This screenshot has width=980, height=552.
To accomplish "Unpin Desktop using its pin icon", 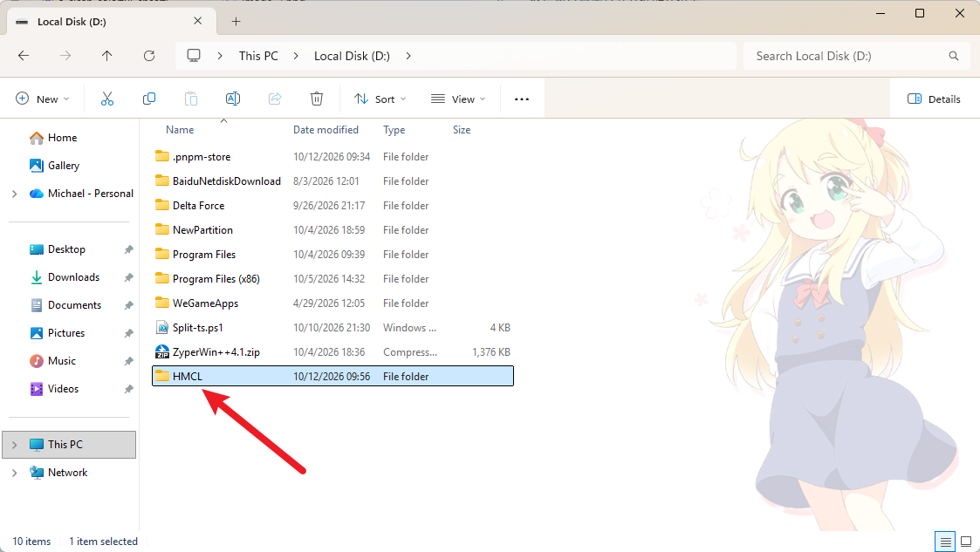I will point(129,249).
